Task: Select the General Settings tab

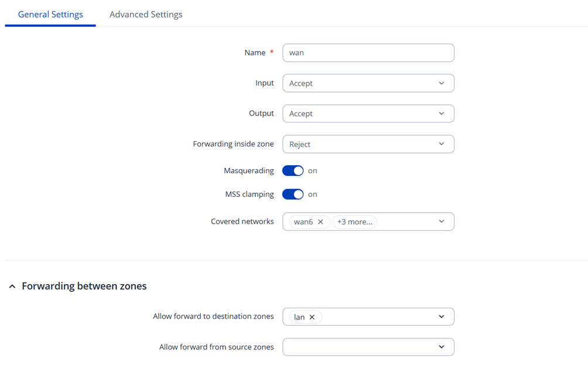Action: pos(50,14)
